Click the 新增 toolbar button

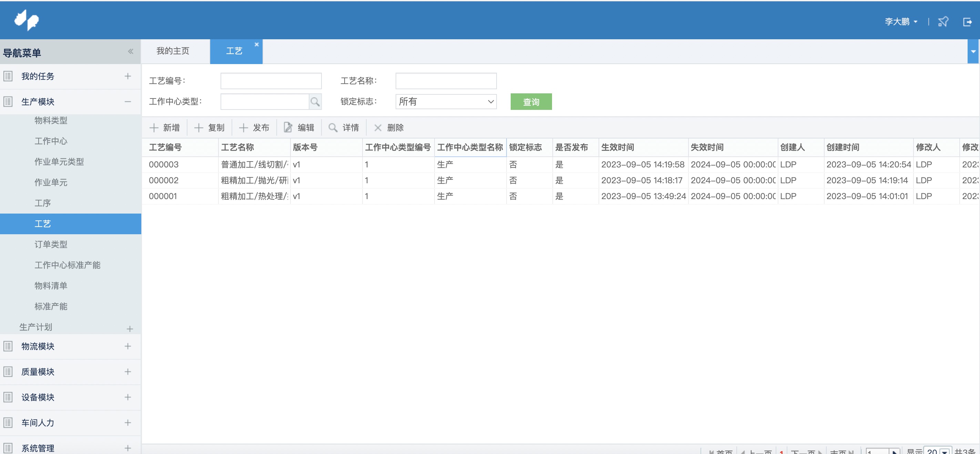click(x=164, y=128)
